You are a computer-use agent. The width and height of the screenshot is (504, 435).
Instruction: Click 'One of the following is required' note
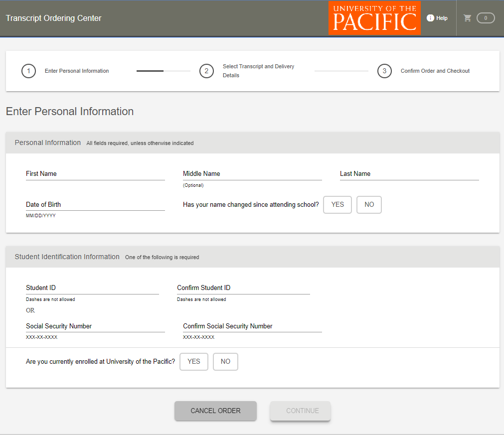162,257
